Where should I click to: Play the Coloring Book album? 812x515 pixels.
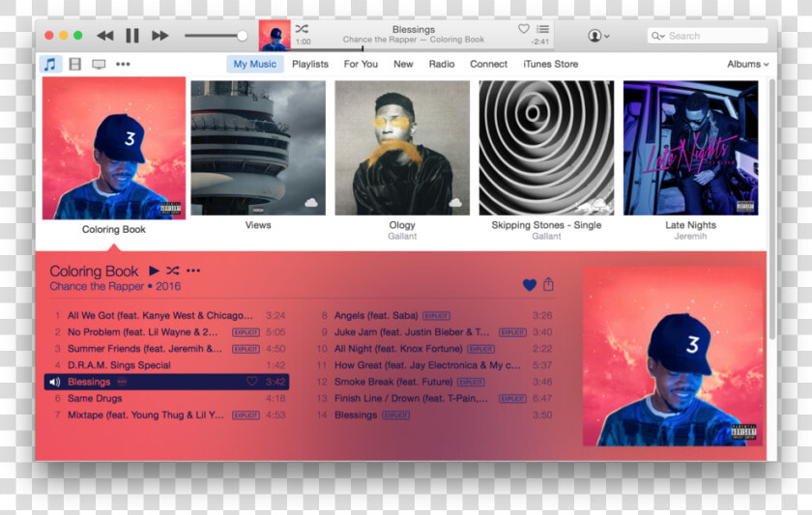pos(154,271)
